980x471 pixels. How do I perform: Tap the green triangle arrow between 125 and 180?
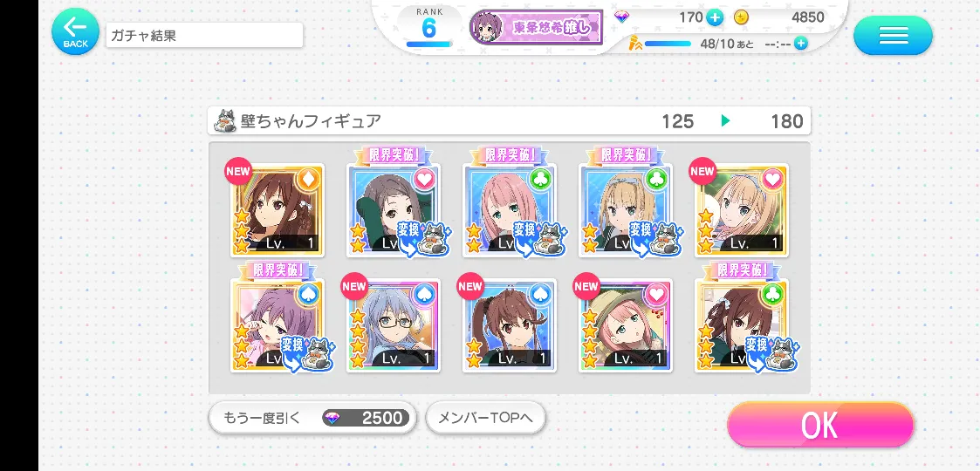click(726, 120)
